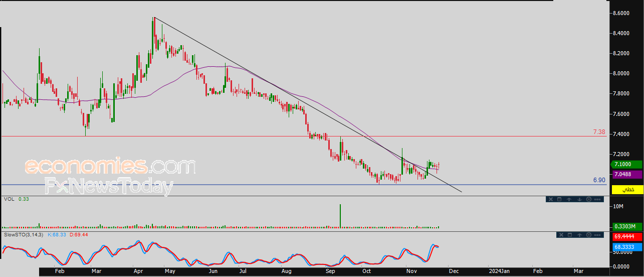Click the 7.38 resistance level label
Image resolution: width=644 pixels, height=277 pixels.
point(599,132)
